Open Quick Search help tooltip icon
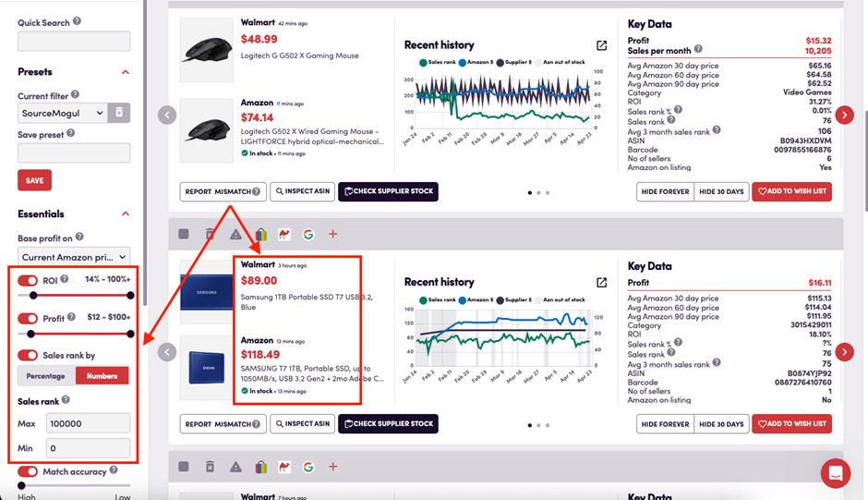868x500 pixels. 77,21
